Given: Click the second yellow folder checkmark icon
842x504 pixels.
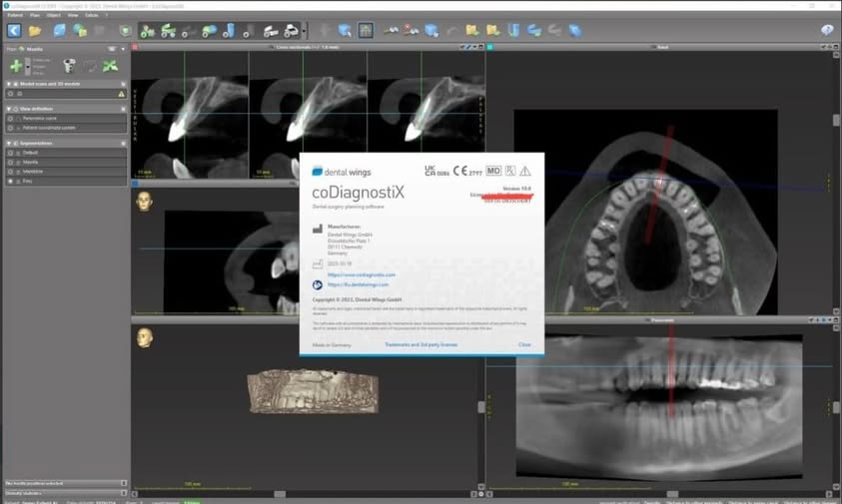Looking at the screenshot, I should 492,31.
